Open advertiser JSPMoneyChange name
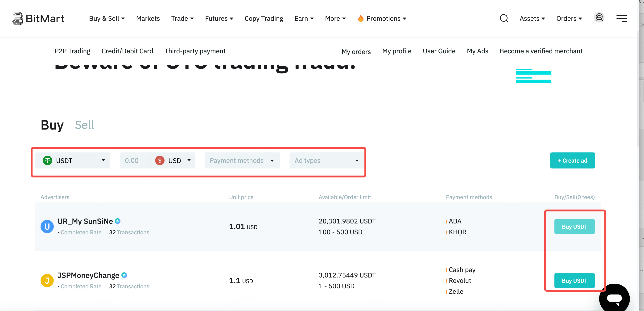 [x=88, y=275]
